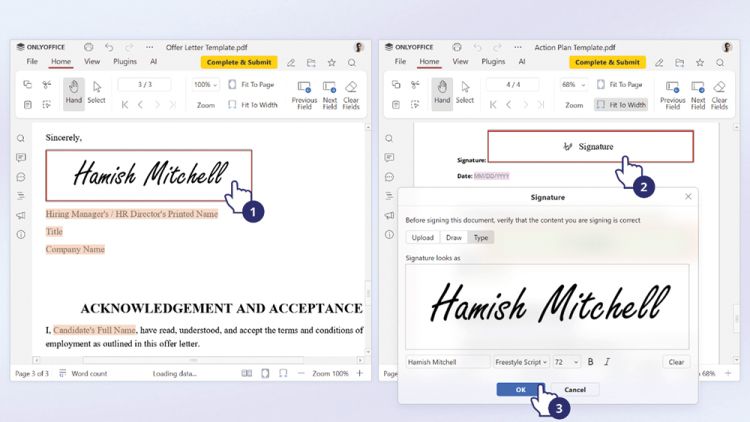Click zoom in plus in Offer Letter status bar
This screenshot has height=422, width=750.
[360, 373]
